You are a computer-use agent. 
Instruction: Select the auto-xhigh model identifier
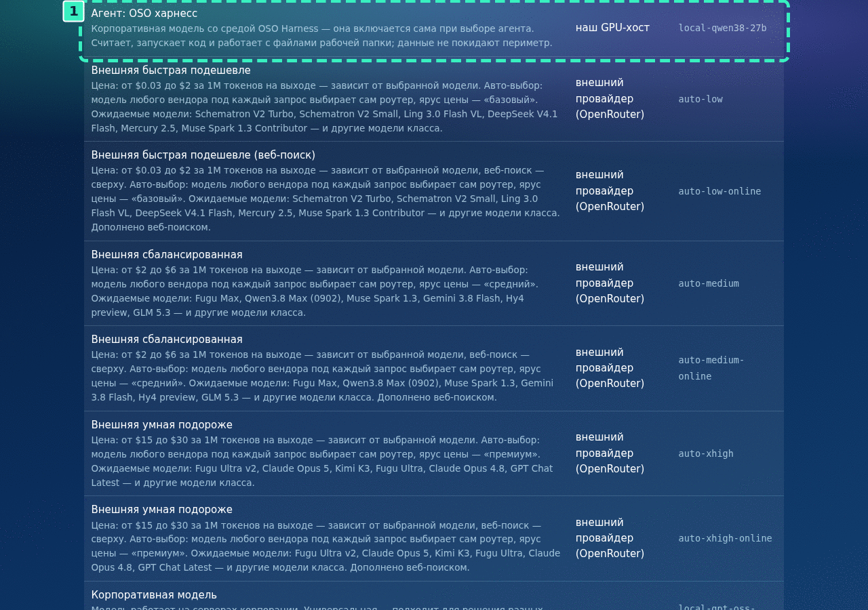(x=706, y=453)
